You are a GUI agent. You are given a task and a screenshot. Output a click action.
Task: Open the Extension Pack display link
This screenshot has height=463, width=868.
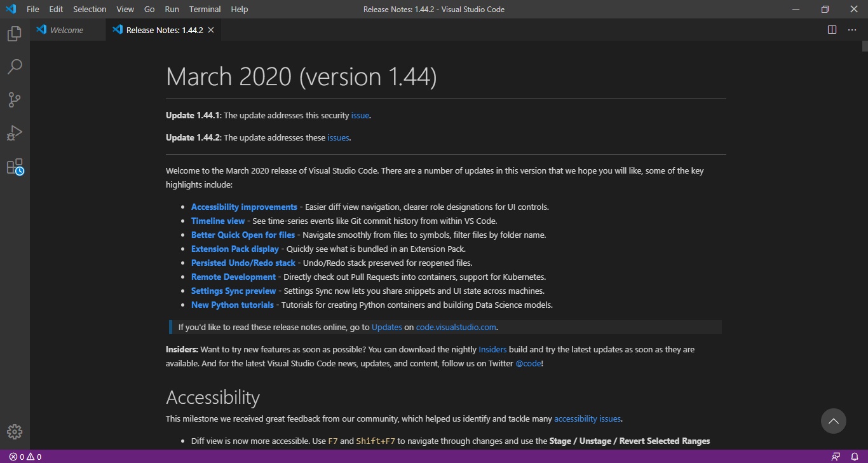coord(235,249)
